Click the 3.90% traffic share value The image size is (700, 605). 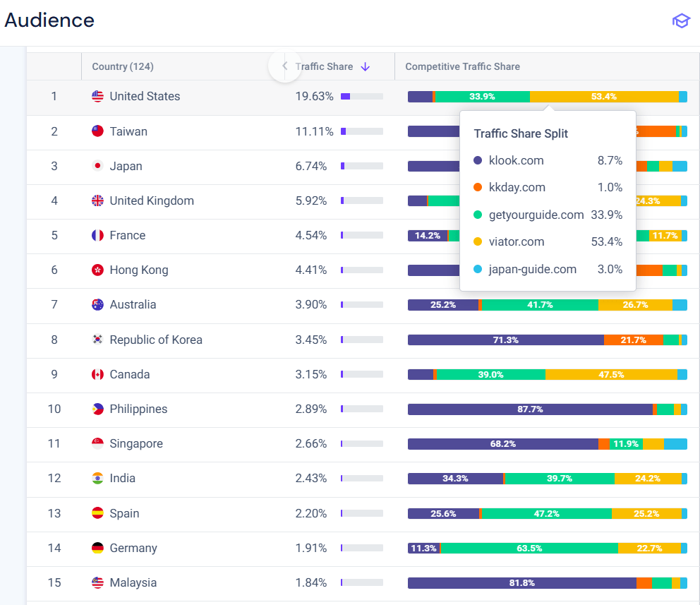[310, 304]
